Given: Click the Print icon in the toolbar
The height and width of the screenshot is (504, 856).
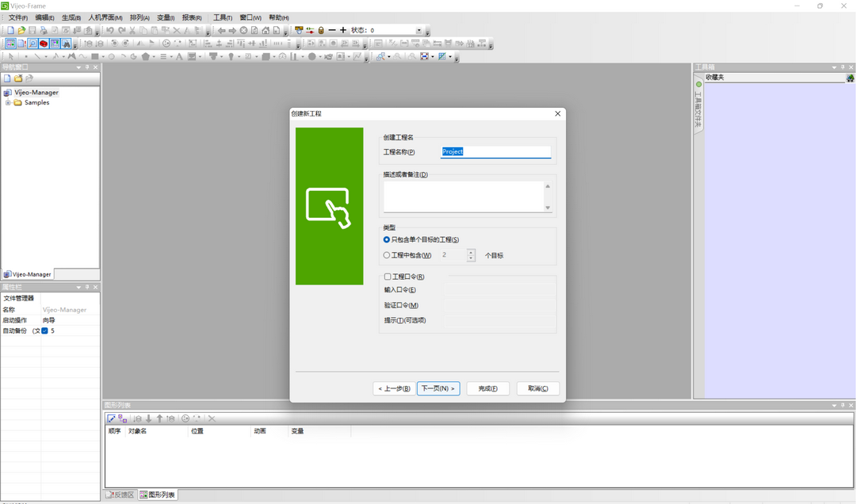Looking at the screenshot, I should [x=42, y=31].
